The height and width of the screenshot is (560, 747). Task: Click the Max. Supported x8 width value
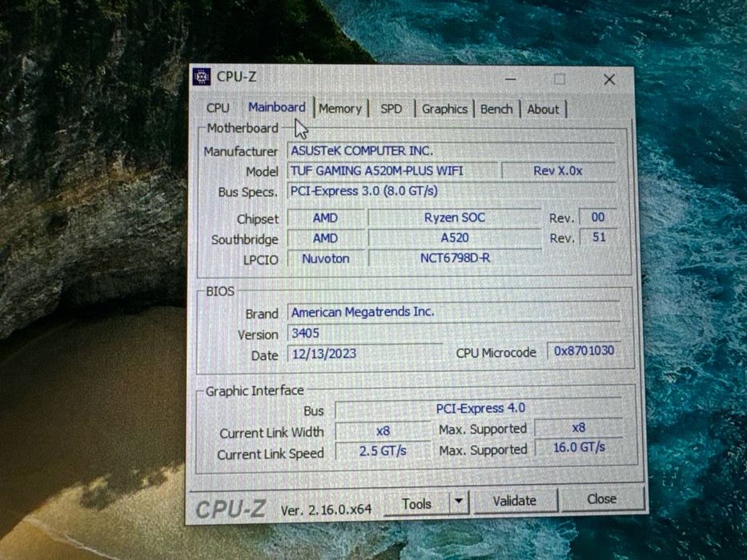point(579,428)
